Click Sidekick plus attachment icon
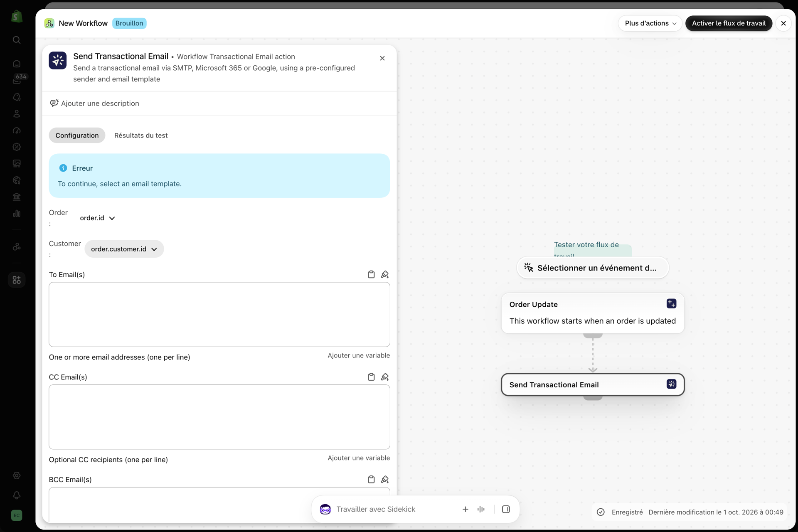 click(465, 509)
